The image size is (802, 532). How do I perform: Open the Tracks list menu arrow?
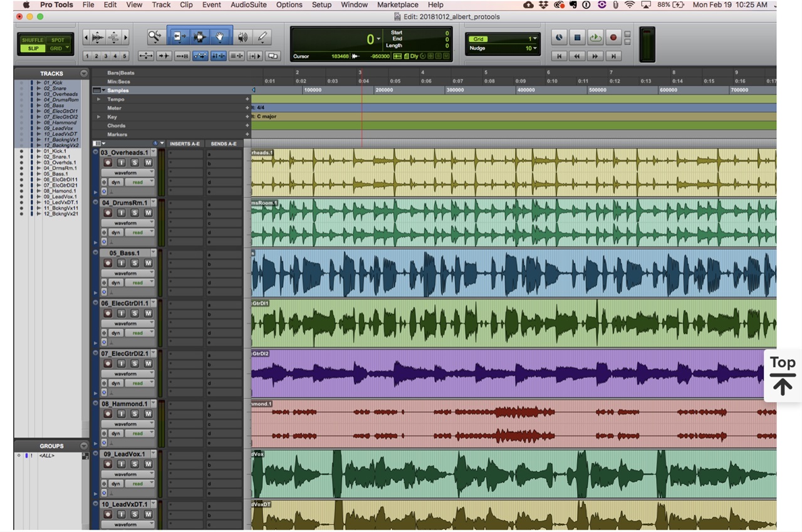[x=83, y=73]
